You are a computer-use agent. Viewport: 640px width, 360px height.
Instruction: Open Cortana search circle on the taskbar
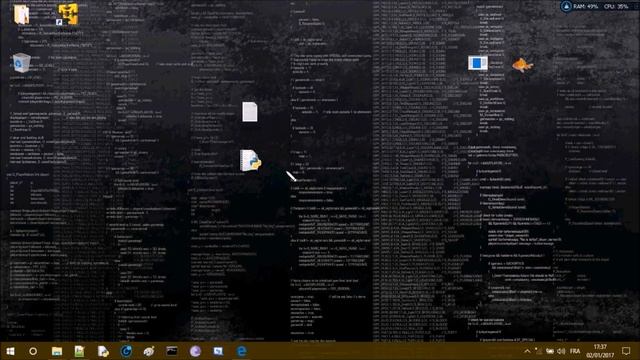pos(33,351)
